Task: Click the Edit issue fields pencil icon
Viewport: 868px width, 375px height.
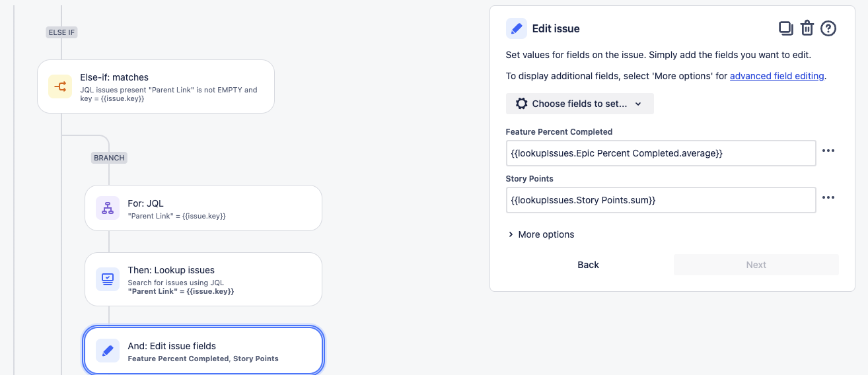Action: (x=108, y=351)
